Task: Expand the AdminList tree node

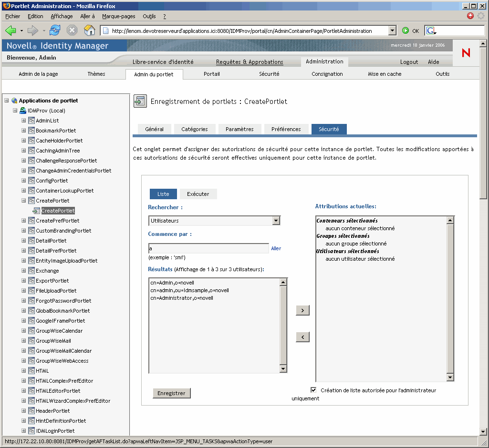Action: click(x=23, y=120)
